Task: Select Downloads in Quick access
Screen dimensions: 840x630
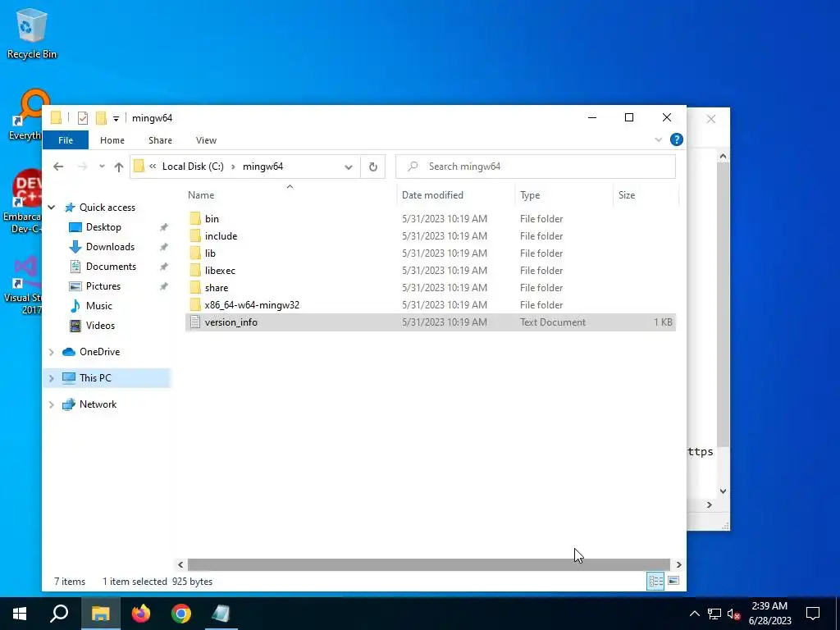Action: click(111, 247)
